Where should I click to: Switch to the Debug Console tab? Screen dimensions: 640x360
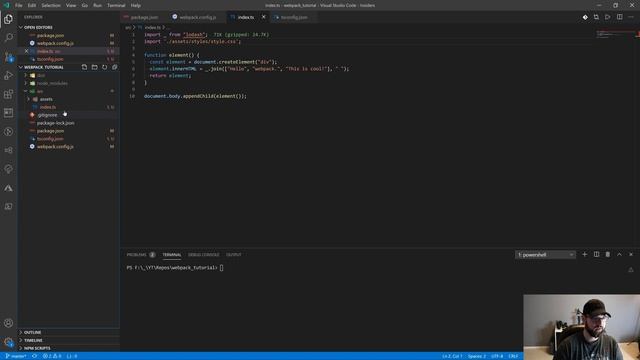click(204, 255)
